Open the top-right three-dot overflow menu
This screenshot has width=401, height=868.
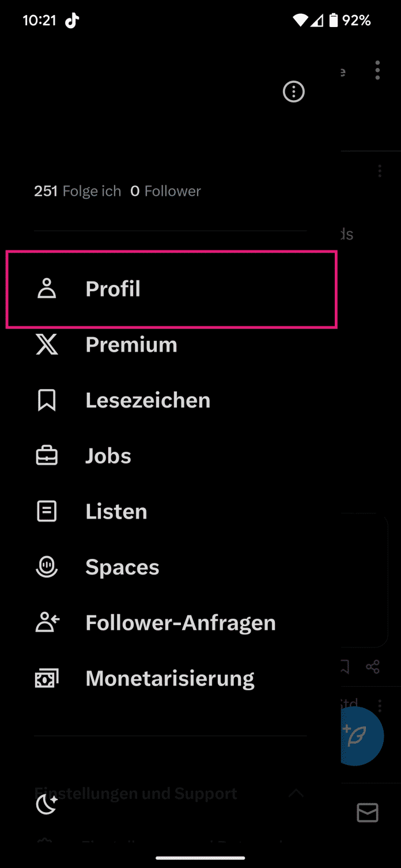point(377,70)
